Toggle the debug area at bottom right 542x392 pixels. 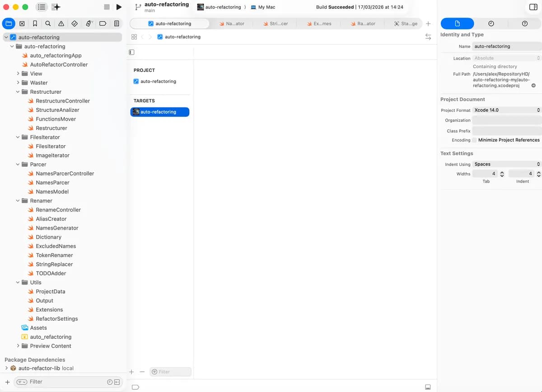click(428, 387)
